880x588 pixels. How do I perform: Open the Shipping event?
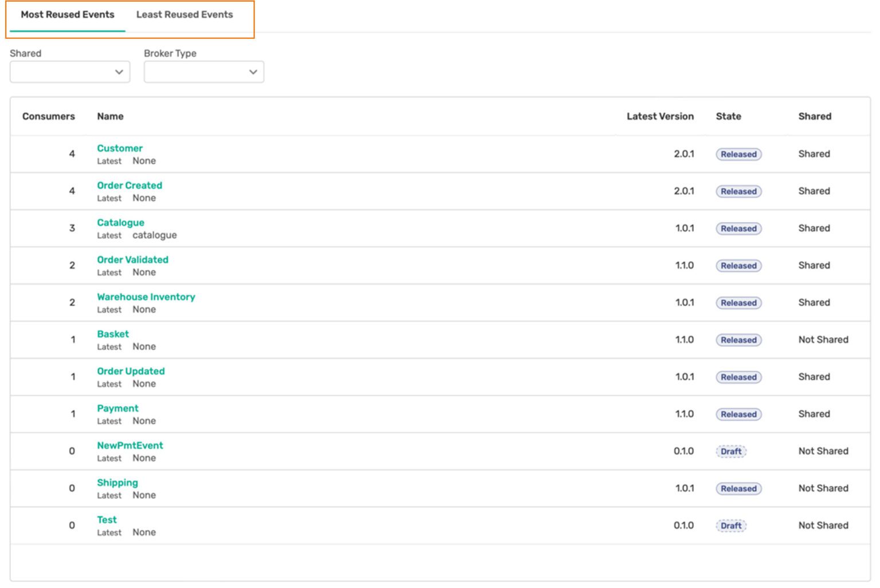[117, 483]
